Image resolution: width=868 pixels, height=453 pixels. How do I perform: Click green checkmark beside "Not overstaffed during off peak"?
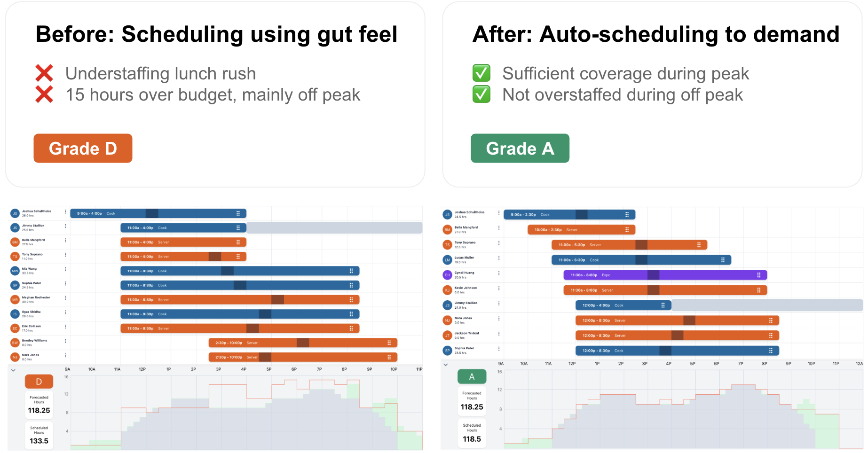(481, 94)
